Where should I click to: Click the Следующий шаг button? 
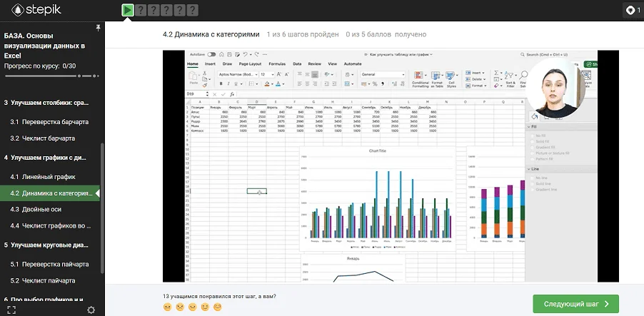575,303
